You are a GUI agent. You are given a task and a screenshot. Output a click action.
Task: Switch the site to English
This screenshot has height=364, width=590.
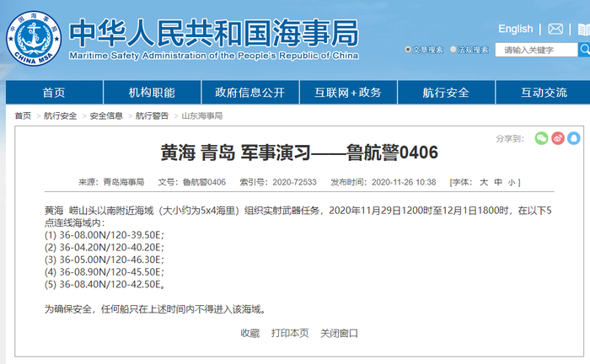516,29
